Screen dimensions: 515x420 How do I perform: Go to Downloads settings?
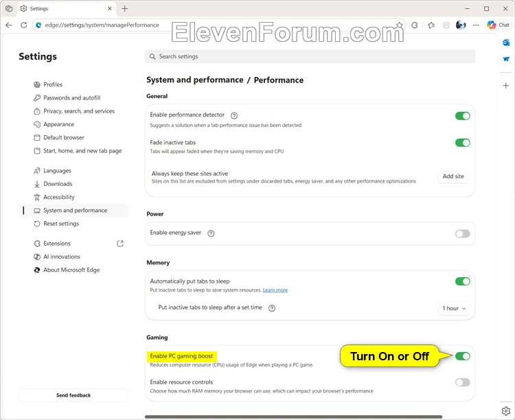pos(74,184)
